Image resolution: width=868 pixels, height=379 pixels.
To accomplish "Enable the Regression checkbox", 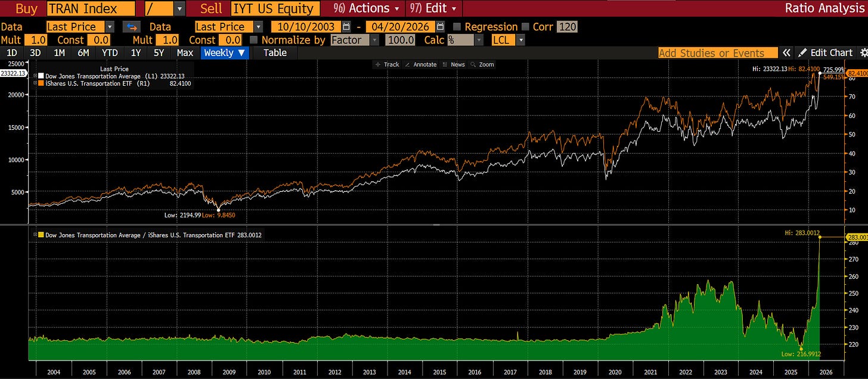I will (457, 27).
